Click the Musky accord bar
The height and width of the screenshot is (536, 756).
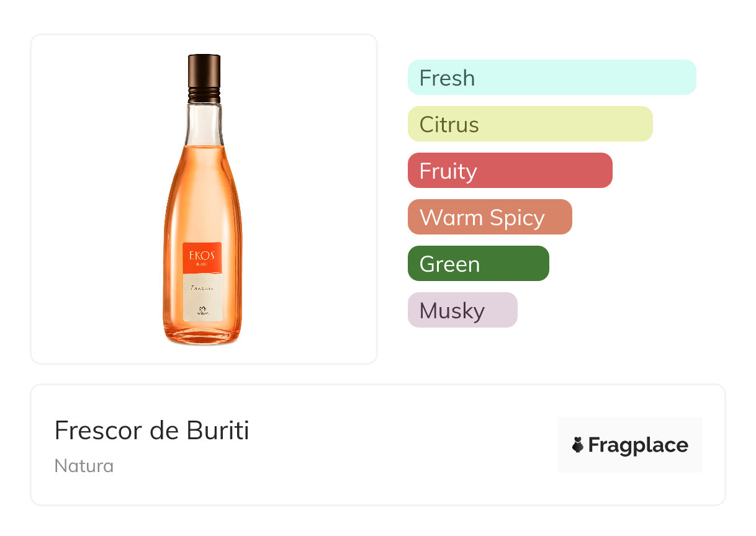click(x=462, y=310)
